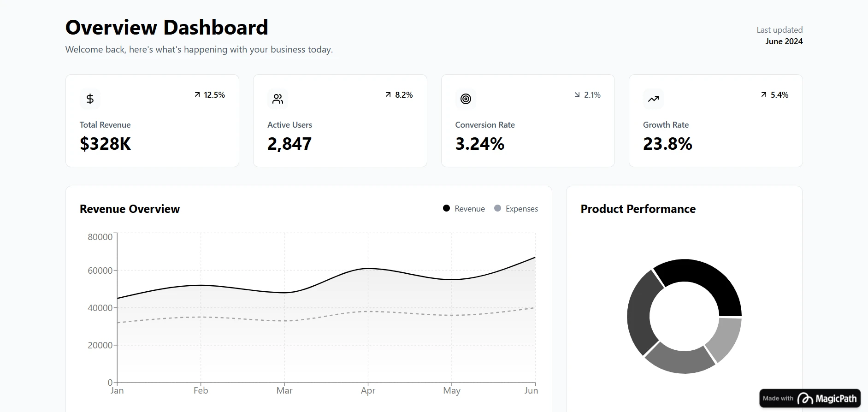Image resolution: width=868 pixels, height=412 pixels.
Task: Click the upward arrow next to 12.5%
Action: [196, 94]
